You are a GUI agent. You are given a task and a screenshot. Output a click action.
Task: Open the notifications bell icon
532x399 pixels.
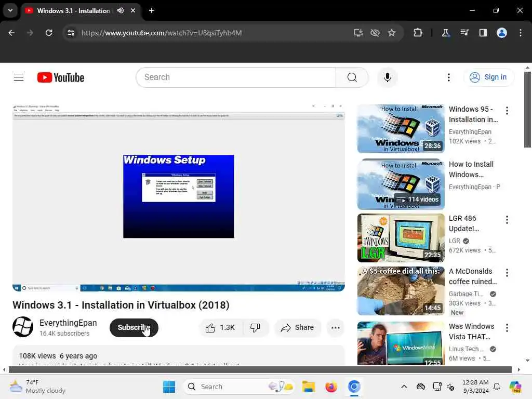497,387
